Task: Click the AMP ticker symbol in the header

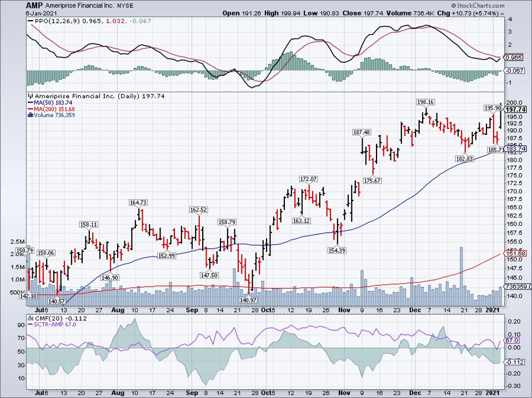Action: (x=33, y=6)
